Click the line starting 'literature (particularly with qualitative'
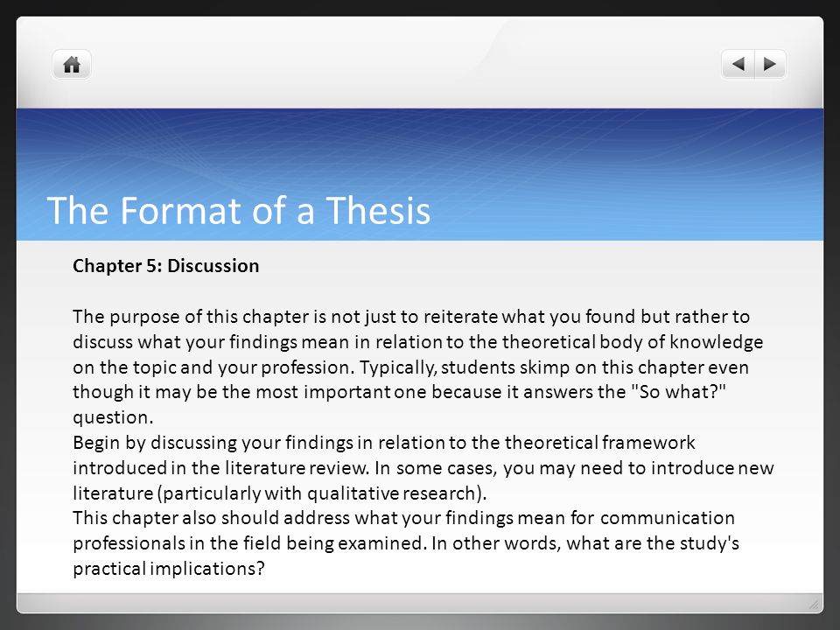Image resolution: width=840 pixels, height=630 pixels. (280, 493)
